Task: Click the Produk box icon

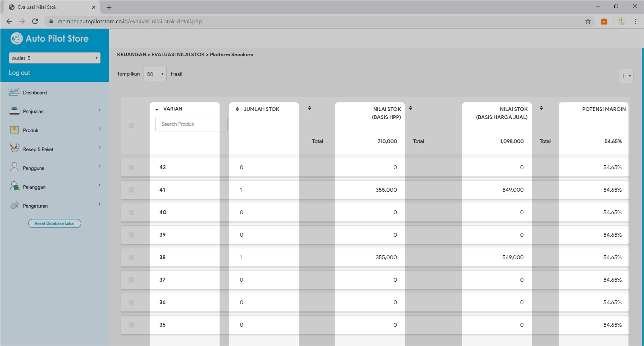Action: click(x=14, y=130)
